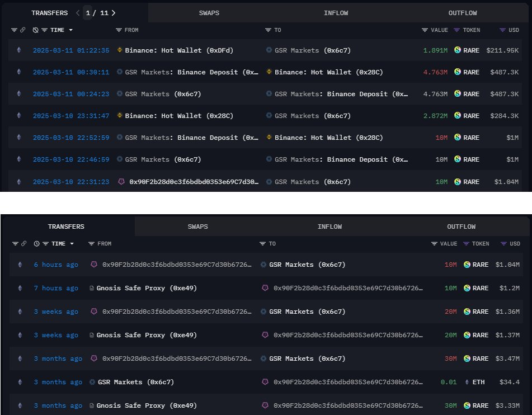Image resolution: width=532 pixels, height=415 pixels.
Task: Click Binance icon beside Hot Wallet (0xDFd)
Action: (x=119, y=50)
